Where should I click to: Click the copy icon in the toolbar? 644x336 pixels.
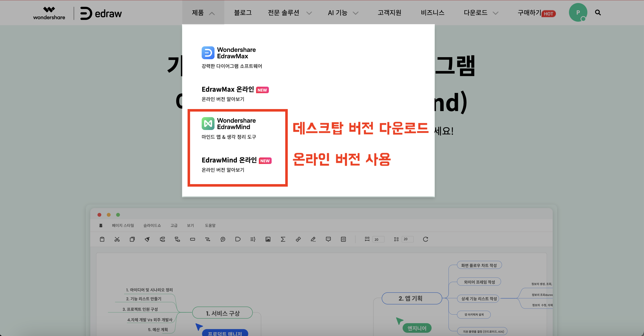click(132, 239)
